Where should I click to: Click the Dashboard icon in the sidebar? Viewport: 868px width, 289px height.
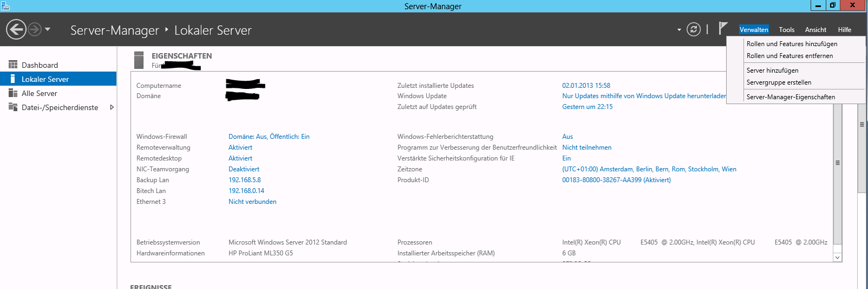point(13,65)
